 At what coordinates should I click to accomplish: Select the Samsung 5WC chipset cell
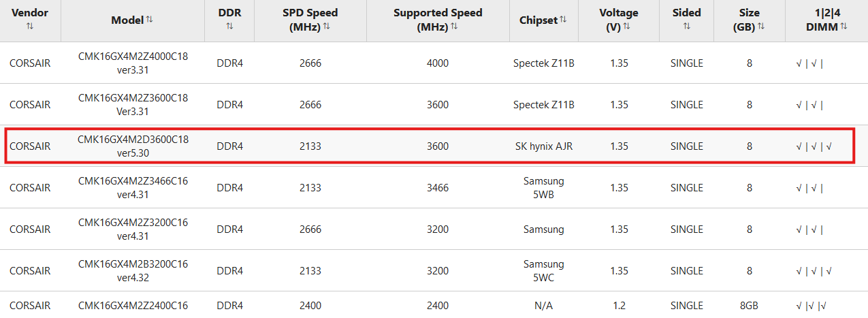point(543,271)
